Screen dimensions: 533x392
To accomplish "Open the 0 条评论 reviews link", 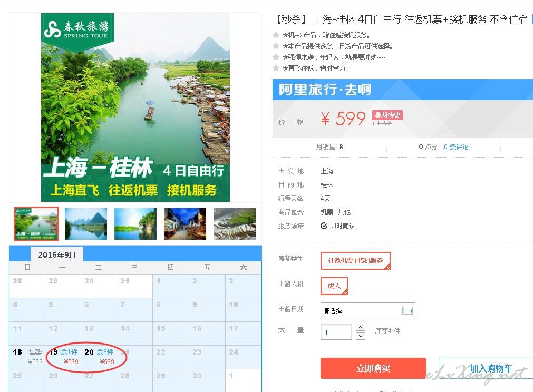I will (x=456, y=147).
